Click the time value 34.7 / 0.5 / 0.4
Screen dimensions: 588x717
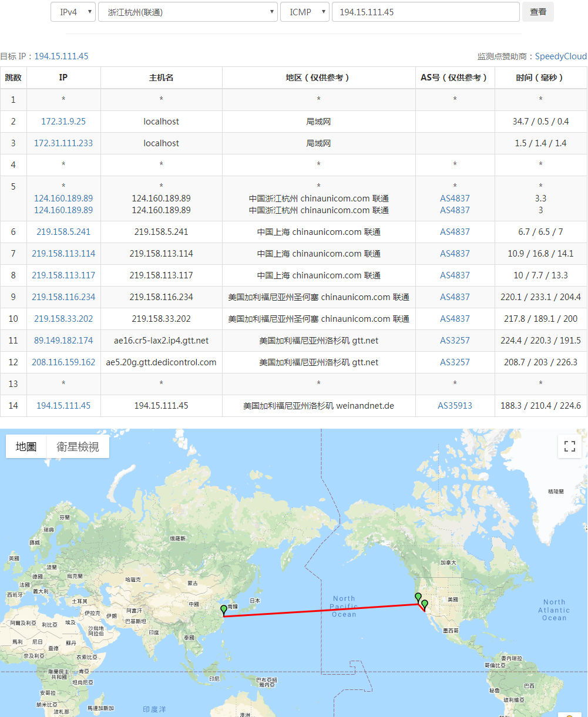pos(541,122)
